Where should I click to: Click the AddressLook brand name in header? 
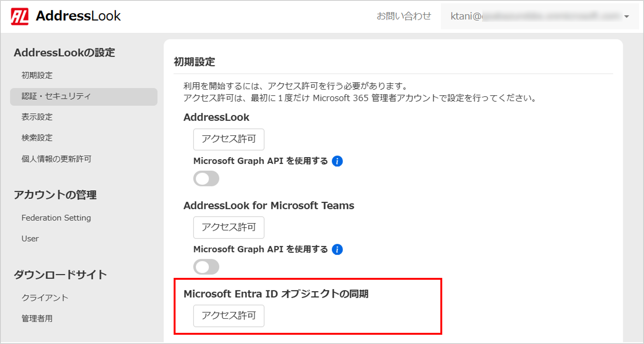78,16
